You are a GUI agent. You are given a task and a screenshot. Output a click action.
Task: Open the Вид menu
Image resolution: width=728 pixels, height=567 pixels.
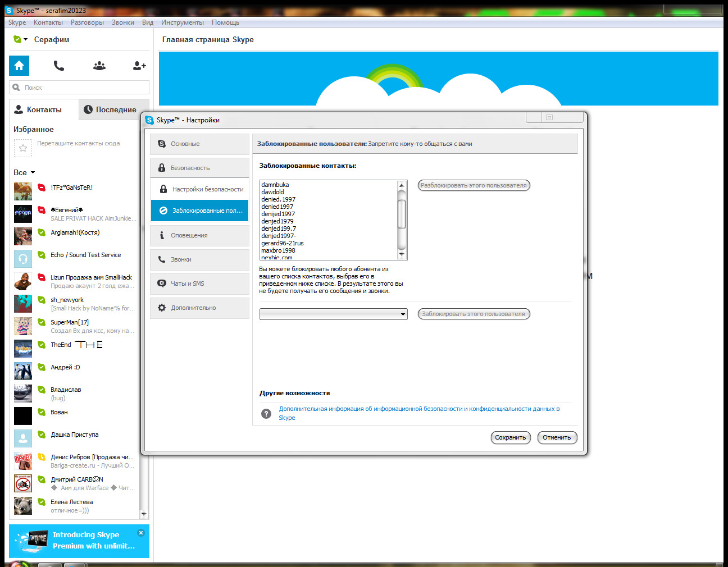pos(148,22)
